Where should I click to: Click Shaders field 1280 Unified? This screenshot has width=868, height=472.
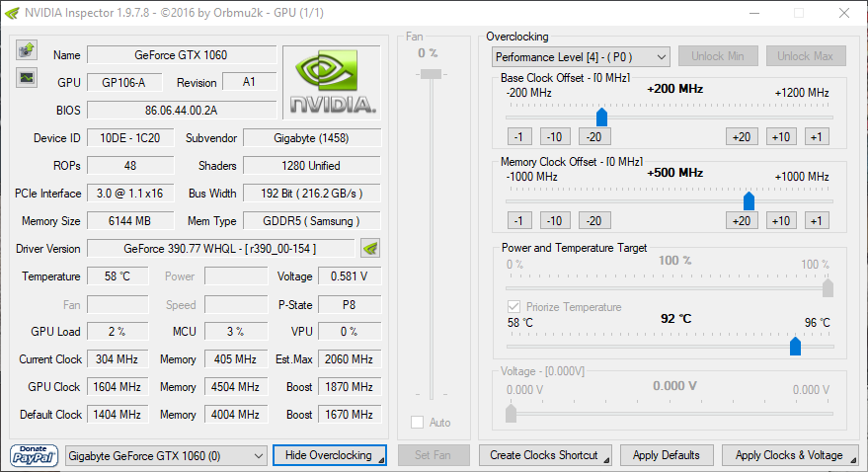312,166
